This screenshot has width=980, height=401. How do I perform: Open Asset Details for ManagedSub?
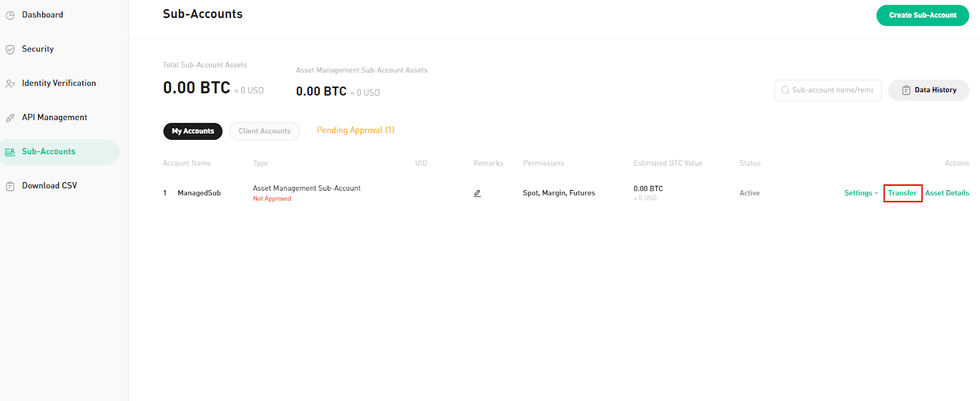click(x=947, y=193)
